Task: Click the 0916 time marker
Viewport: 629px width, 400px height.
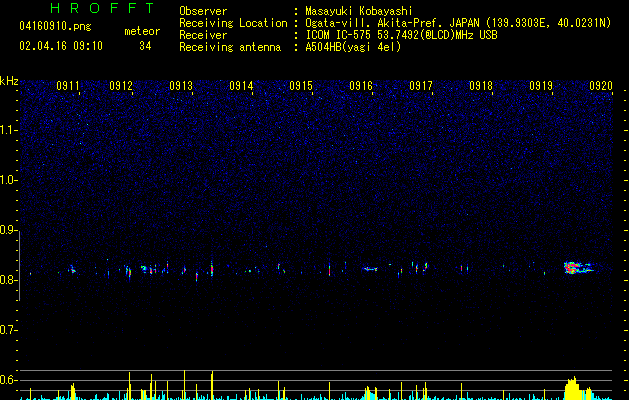Action: 361,86
